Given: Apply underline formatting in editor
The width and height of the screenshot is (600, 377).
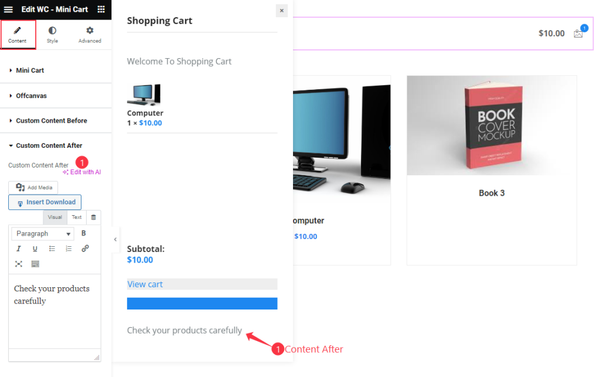Looking at the screenshot, I should pyautogui.click(x=35, y=249).
